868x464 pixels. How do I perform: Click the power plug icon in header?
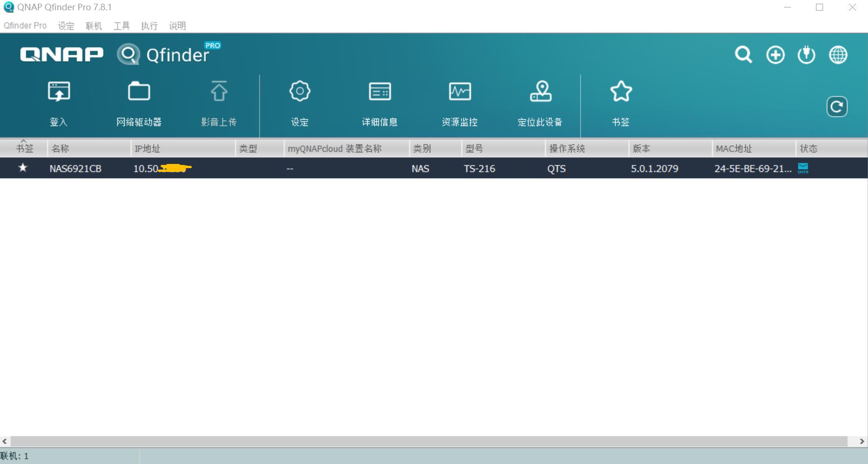point(806,55)
